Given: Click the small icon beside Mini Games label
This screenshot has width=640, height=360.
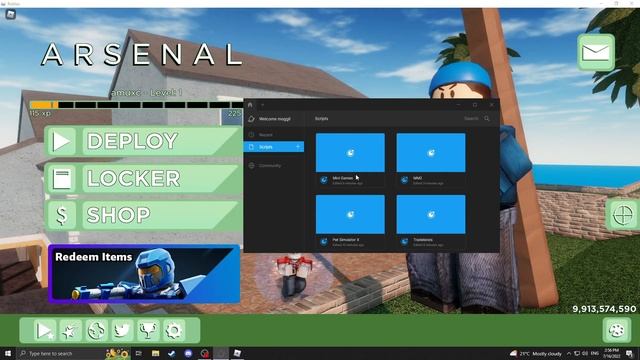Looking at the screenshot, I should pyautogui.click(x=324, y=180).
